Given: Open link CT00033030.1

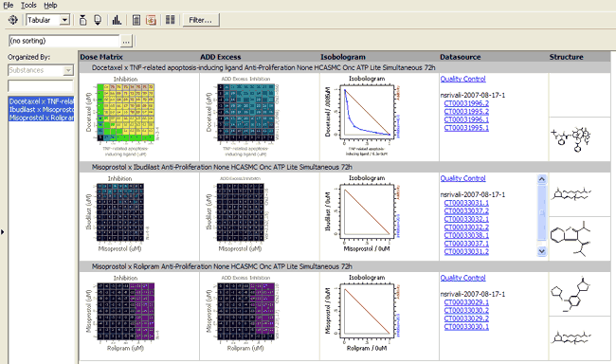Looking at the screenshot, I should [466, 327].
